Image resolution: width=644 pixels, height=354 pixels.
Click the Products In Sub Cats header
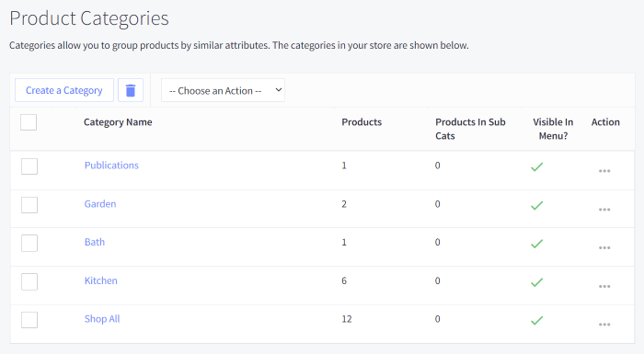click(470, 129)
